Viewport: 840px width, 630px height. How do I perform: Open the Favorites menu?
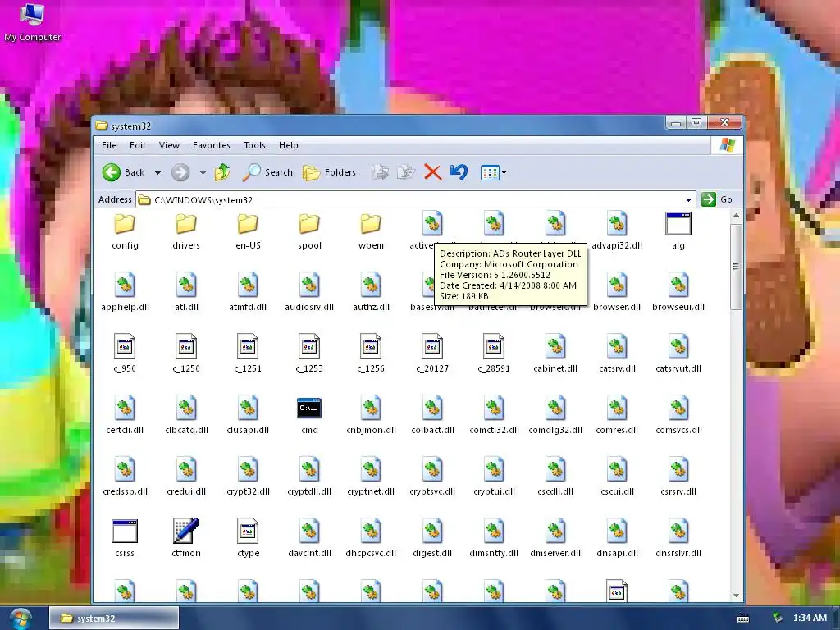(211, 145)
